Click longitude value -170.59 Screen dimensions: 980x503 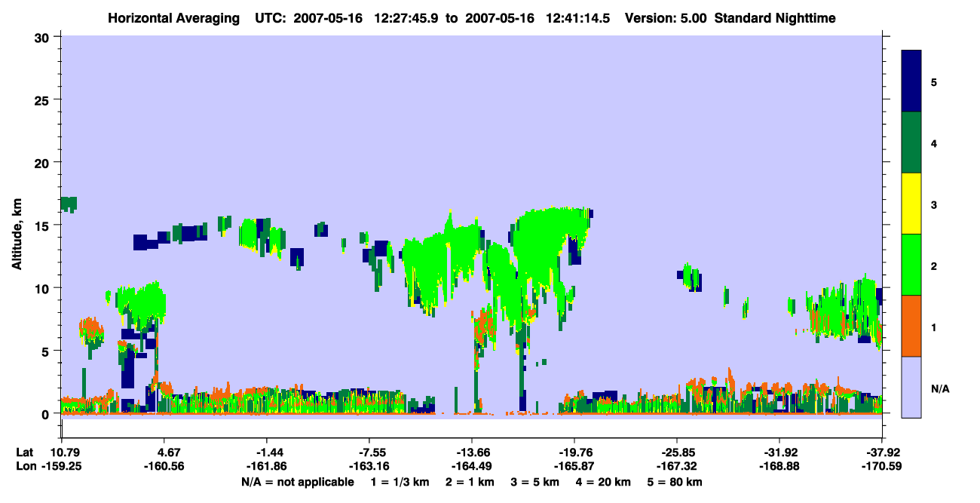[x=881, y=466]
